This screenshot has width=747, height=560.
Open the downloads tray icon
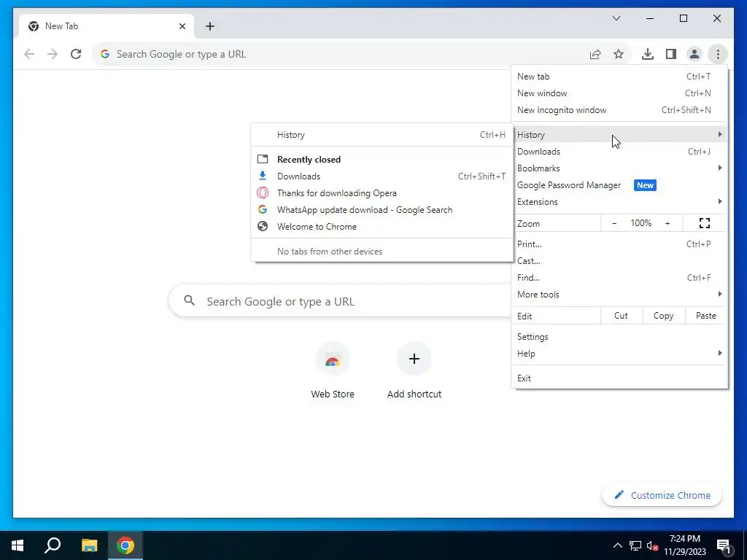[x=648, y=54]
